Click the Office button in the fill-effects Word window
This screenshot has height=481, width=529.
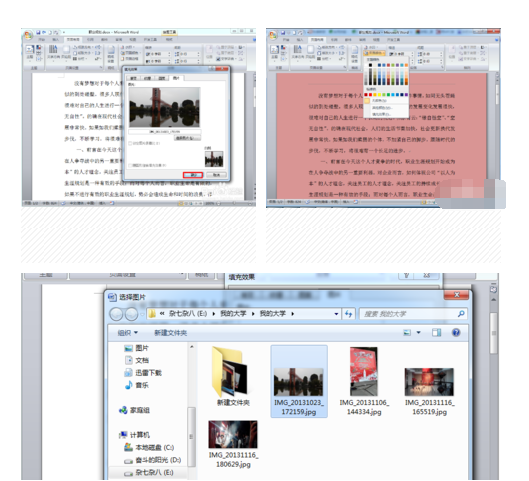click(x=28, y=34)
